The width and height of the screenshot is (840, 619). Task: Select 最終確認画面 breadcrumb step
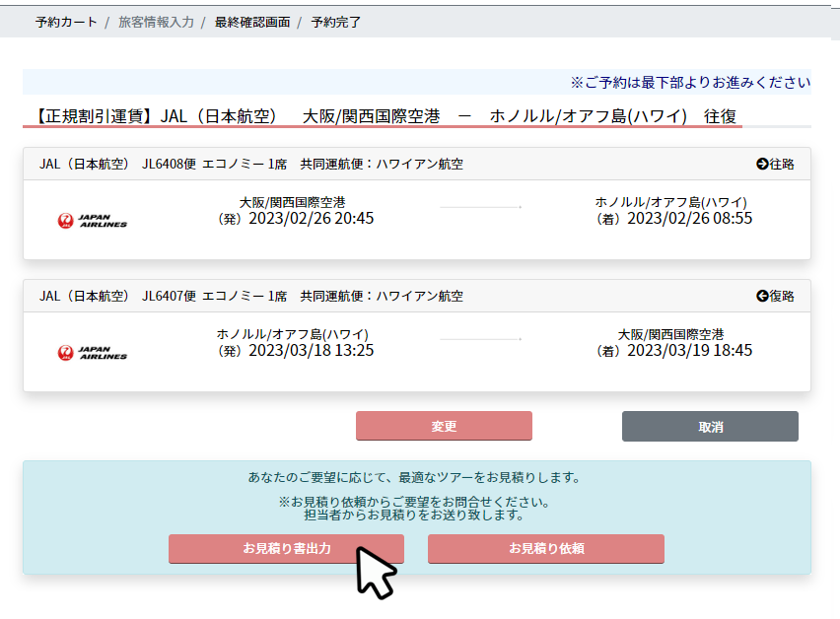(252, 22)
